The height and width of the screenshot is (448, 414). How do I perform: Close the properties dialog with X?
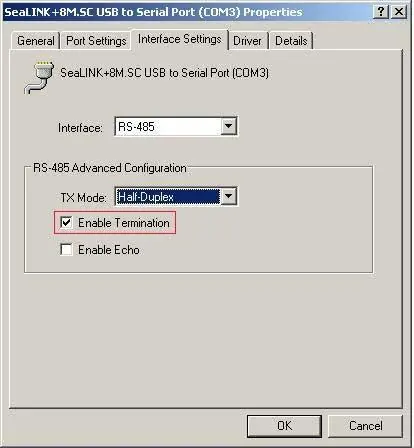coord(398,12)
